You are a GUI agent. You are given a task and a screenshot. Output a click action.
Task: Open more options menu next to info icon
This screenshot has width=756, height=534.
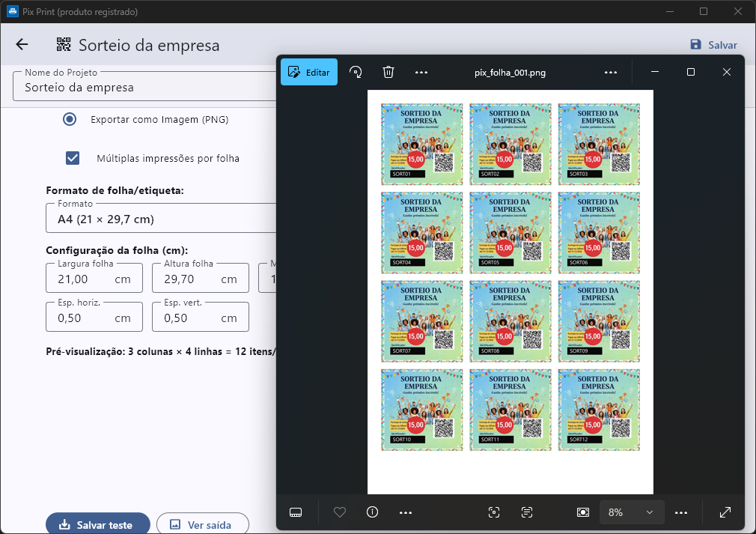pos(406,512)
